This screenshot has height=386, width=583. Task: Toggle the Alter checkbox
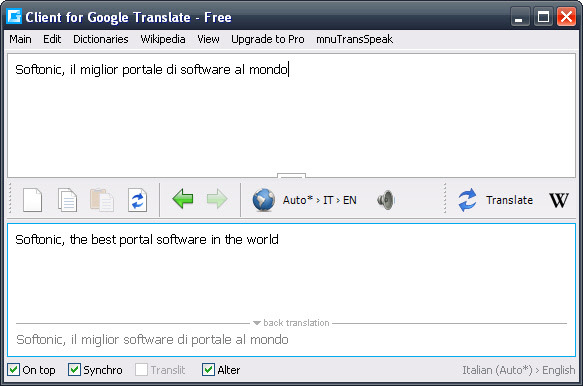pyautogui.click(x=208, y=370)
